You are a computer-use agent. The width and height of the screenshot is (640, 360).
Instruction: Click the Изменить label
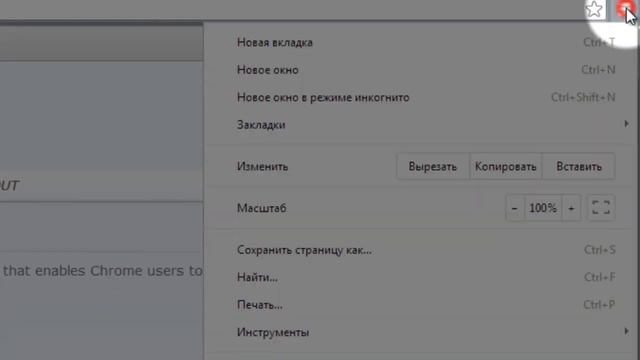[262, 167]
